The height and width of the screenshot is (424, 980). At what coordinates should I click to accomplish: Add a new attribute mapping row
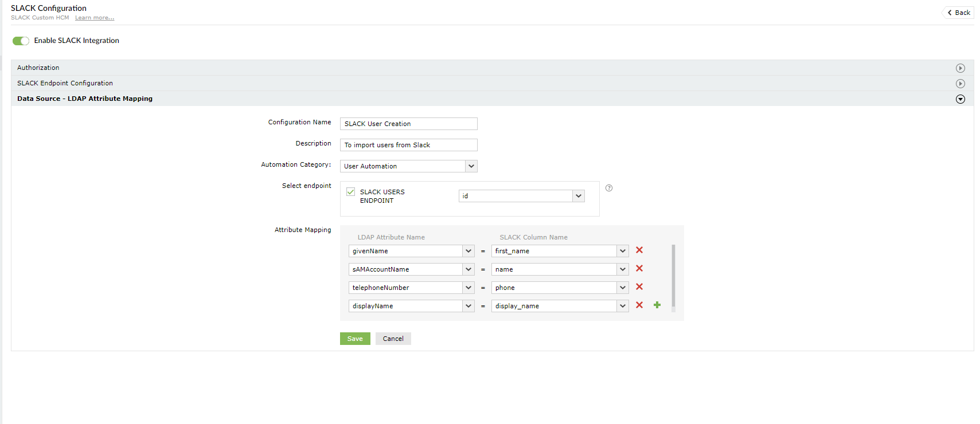[657, 305]
